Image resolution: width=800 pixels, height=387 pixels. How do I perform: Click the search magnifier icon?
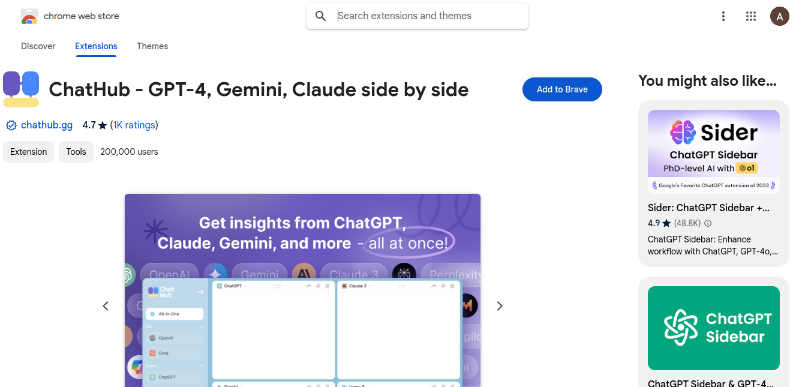[320, 16]
